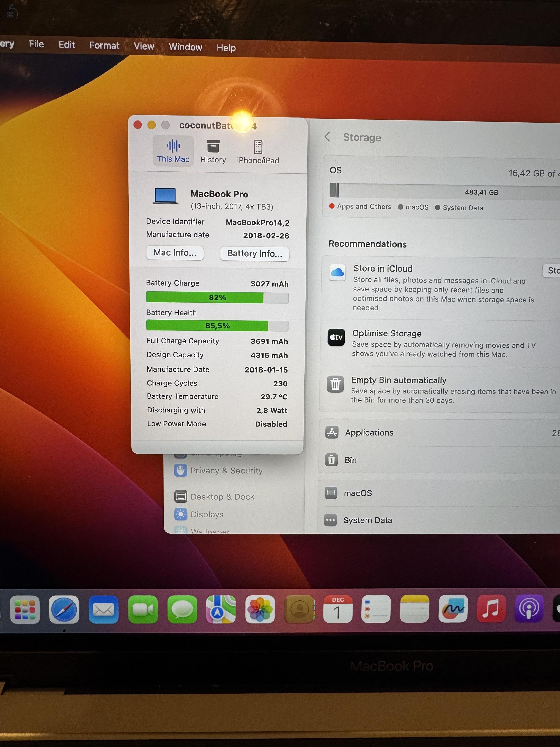Click the Full Charge Capacity 3691 mAh value
The height and width of the screenshot is (747, 560).
point(269,341)
